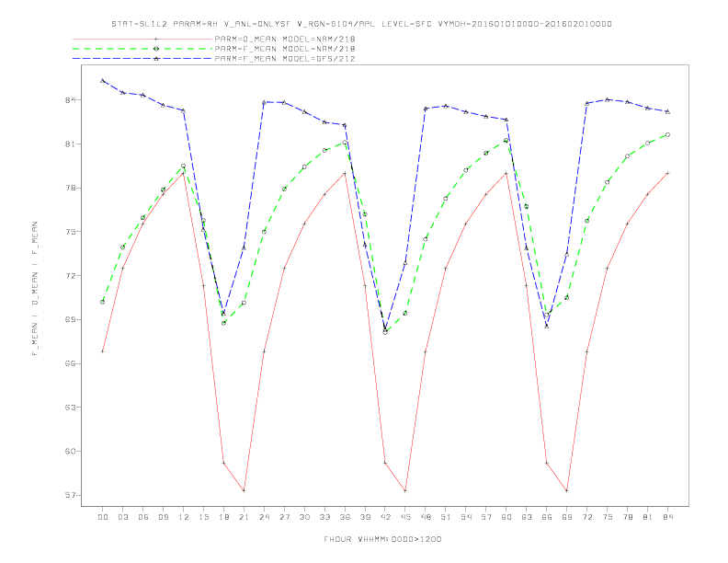
Task: Click the red solid line sample in legend
Action: 142,39
